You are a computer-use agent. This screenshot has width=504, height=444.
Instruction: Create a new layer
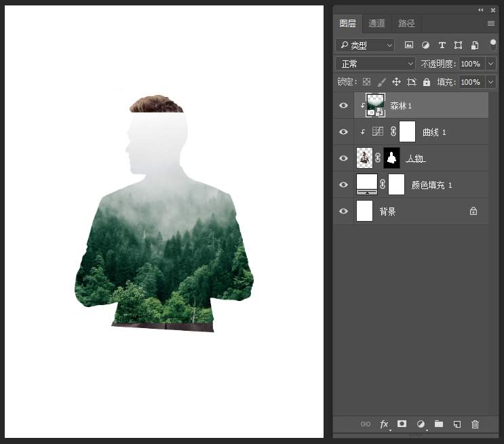(x=457, y=424)
